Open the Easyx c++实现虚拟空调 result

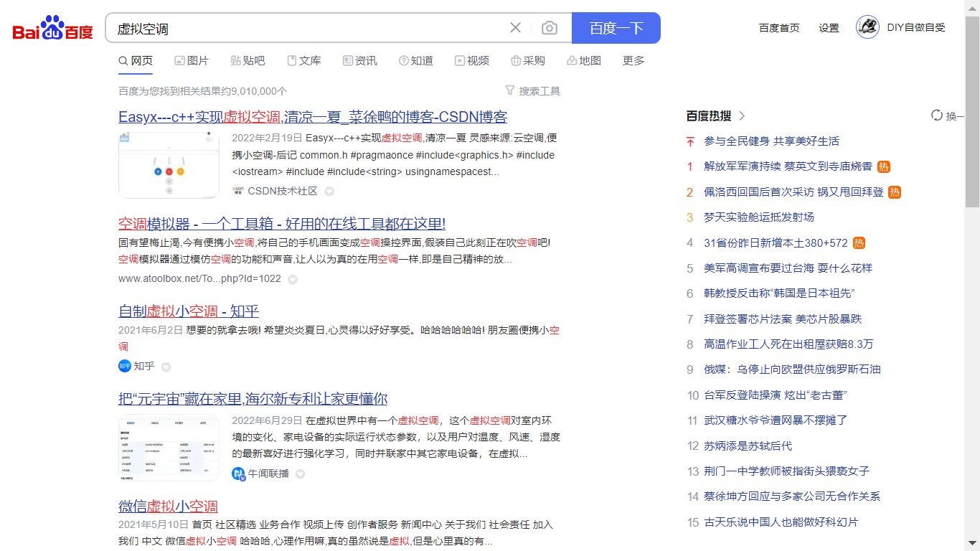(313, 117)
